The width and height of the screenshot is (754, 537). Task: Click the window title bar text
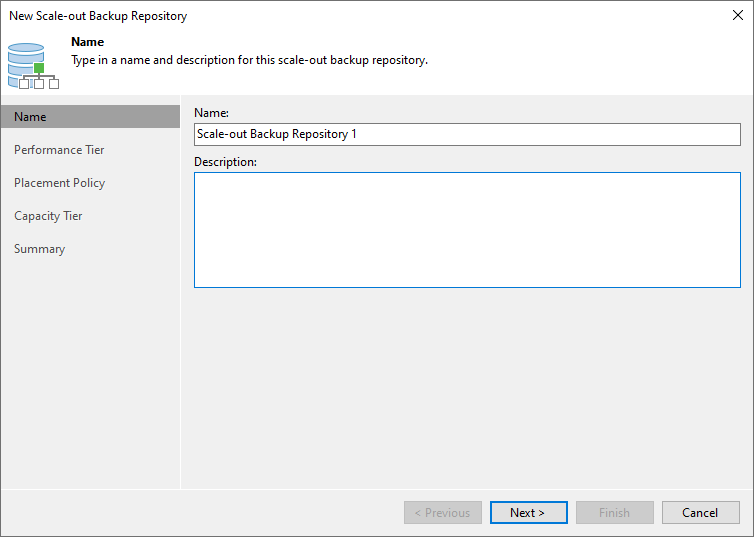click(x=98, y=16)
